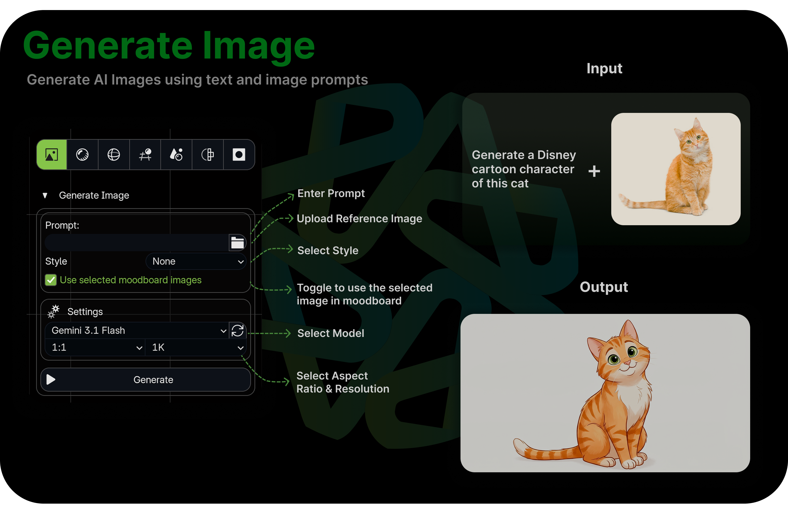This screenshot has width=788, height=532.
Task: Click the 'Prompt:' label
Action: pos(62,225)
